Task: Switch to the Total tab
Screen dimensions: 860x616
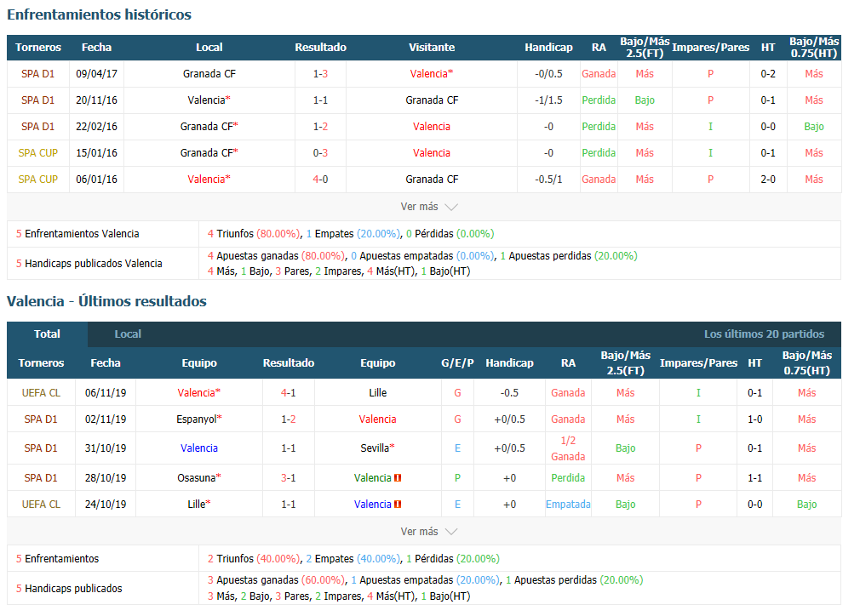Action: pyautogui.click(x=47, y=334)
